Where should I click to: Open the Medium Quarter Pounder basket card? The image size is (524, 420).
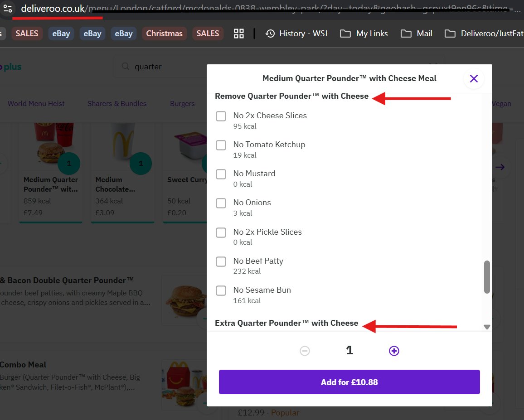point(51,173)
